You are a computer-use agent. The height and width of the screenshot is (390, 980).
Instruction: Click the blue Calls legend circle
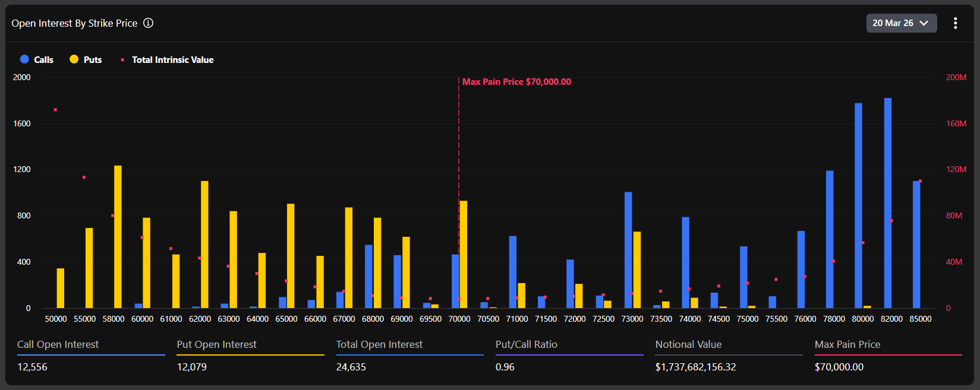pyautogui.click(x=24, y=59)
